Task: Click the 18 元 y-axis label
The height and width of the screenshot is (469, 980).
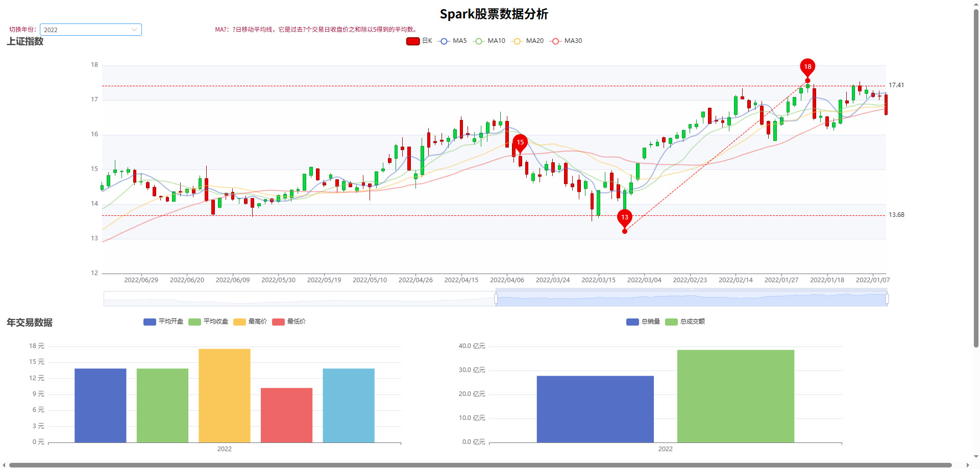Action: point(37,346)
